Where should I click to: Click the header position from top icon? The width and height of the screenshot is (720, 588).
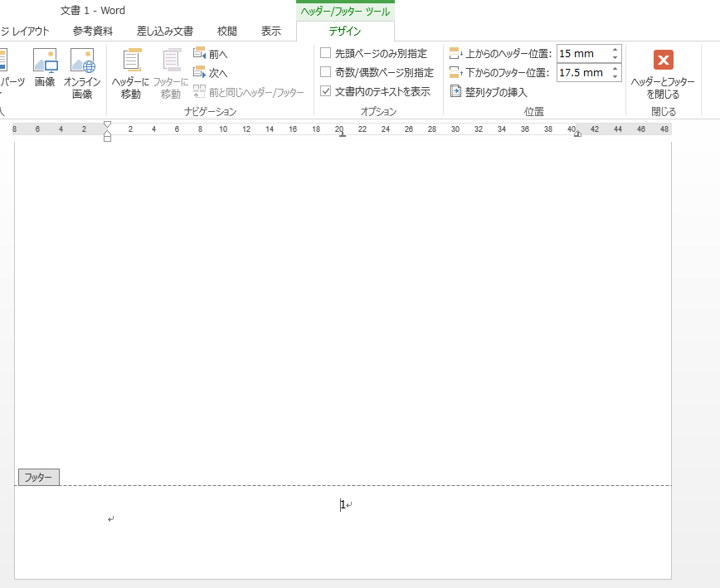(x=455, y=54)
